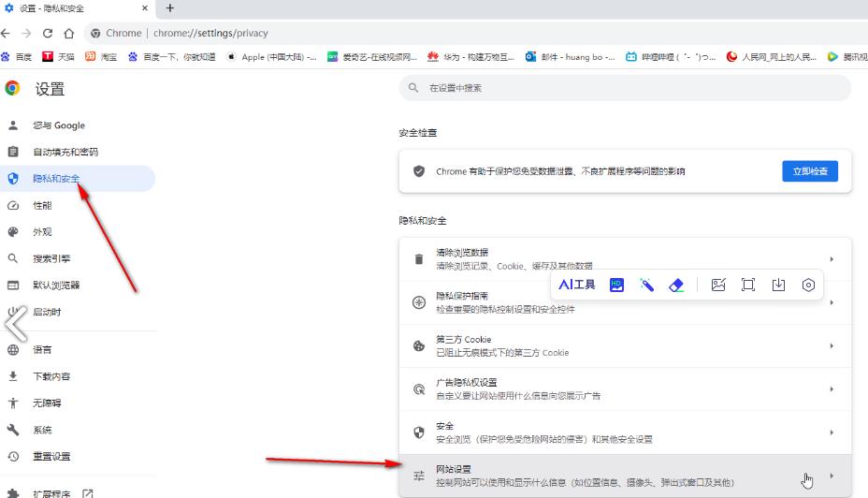
Task: Click the fullscreen frame icon in floating toolbar
Action: pyautogui.click(x=748, y=285)
